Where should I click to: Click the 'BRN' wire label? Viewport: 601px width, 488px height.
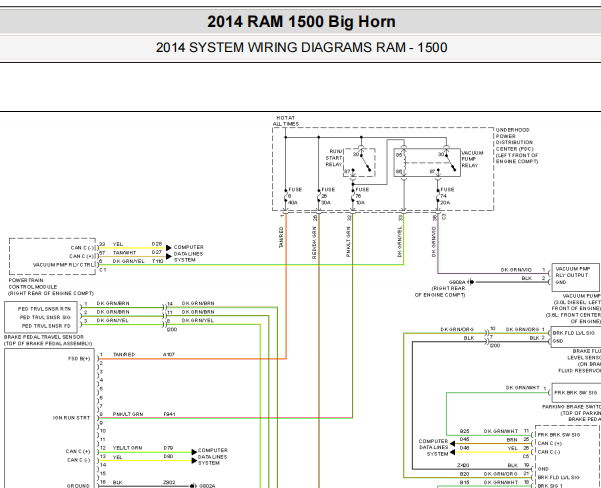pyautogui.click(x=512, y=440)
